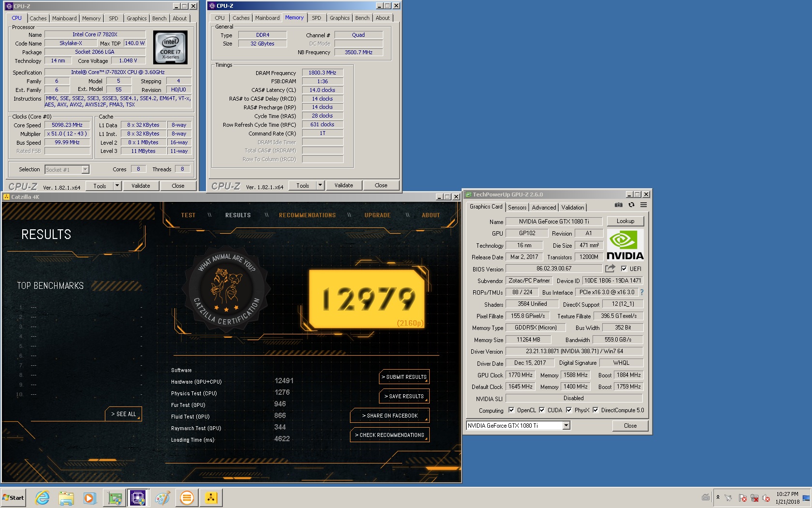Screen dimensions: 812x508
Task: Click the BIOS export share icon
Action: 610,268
